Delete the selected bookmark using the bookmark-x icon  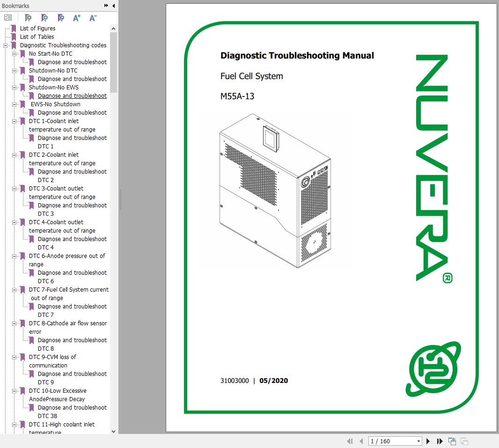28,18
